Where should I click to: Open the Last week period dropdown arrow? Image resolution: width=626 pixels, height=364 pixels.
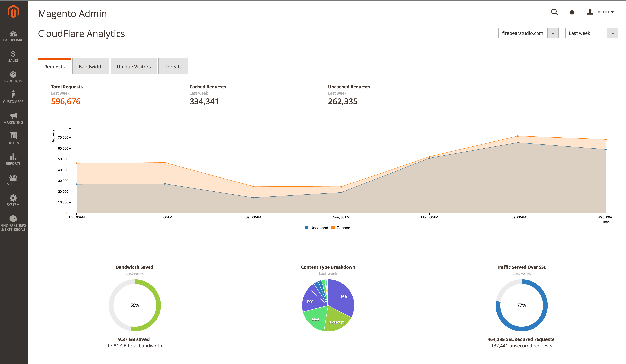tap(613, 33)
